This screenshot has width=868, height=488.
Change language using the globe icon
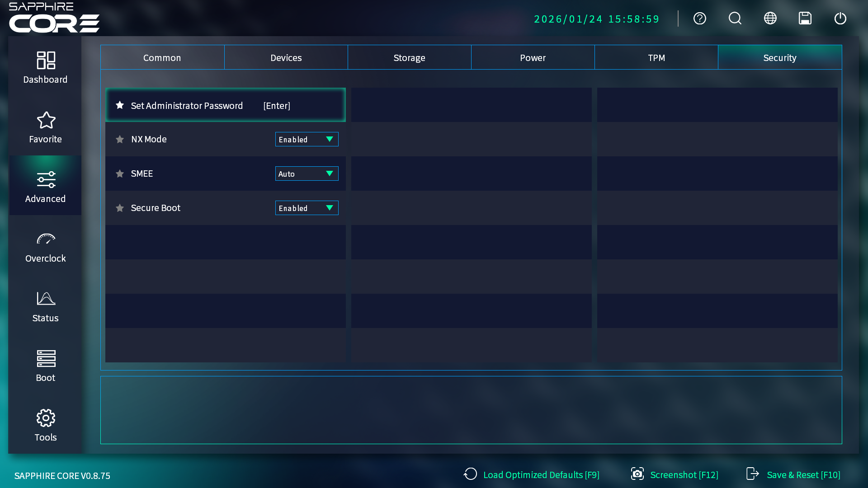coord(770,19)
